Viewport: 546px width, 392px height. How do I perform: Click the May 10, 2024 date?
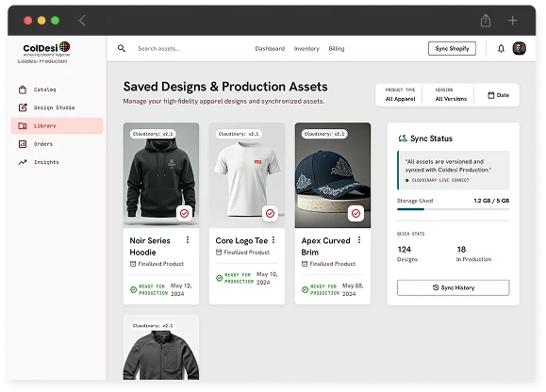tap(267, 278)
